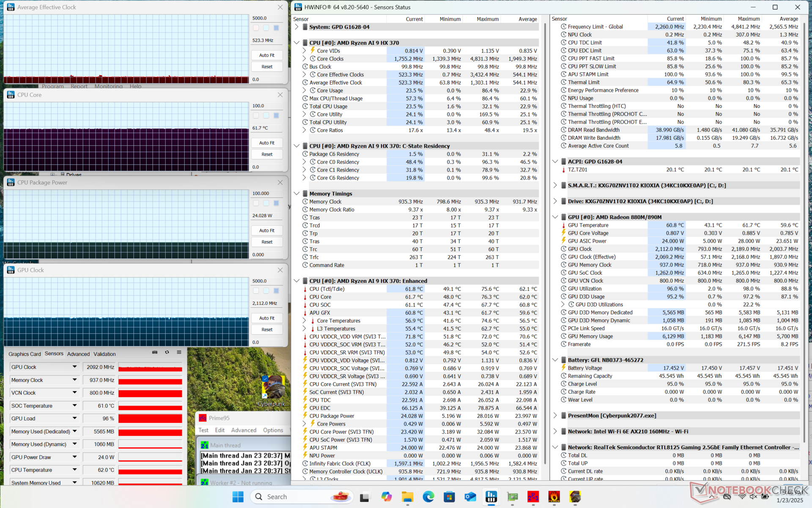Collapse Memory Timings sensor group
Viewport: 812px width, 508px height.
coord(296,193)
